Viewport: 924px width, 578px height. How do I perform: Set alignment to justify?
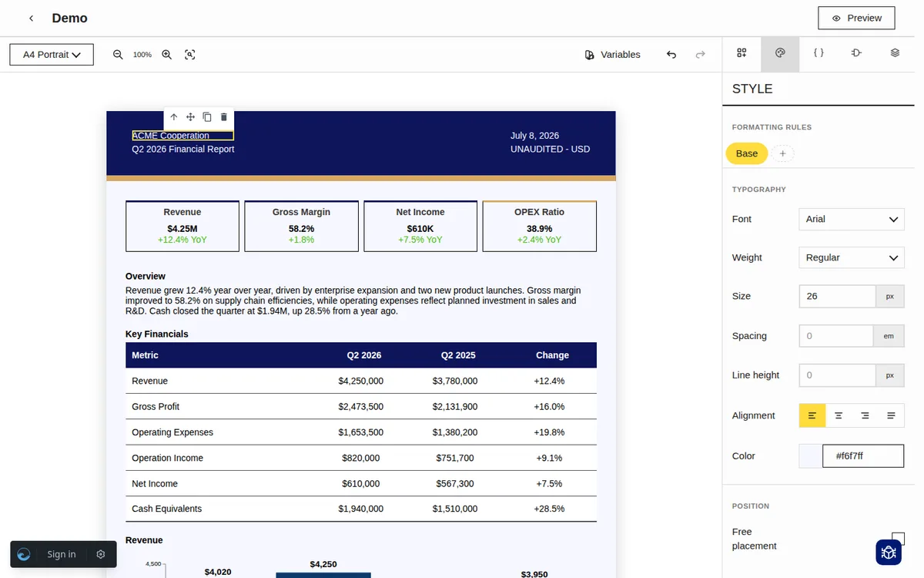point(891,415)
